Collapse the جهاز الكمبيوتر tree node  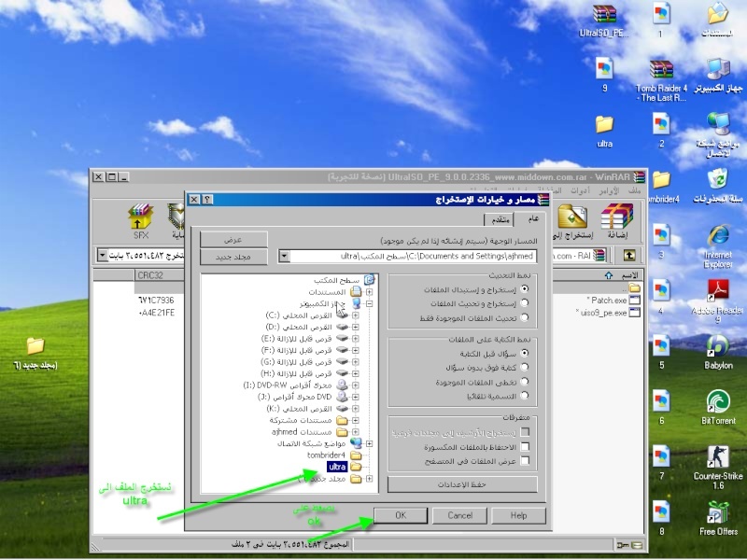click(x=369, y=303)
